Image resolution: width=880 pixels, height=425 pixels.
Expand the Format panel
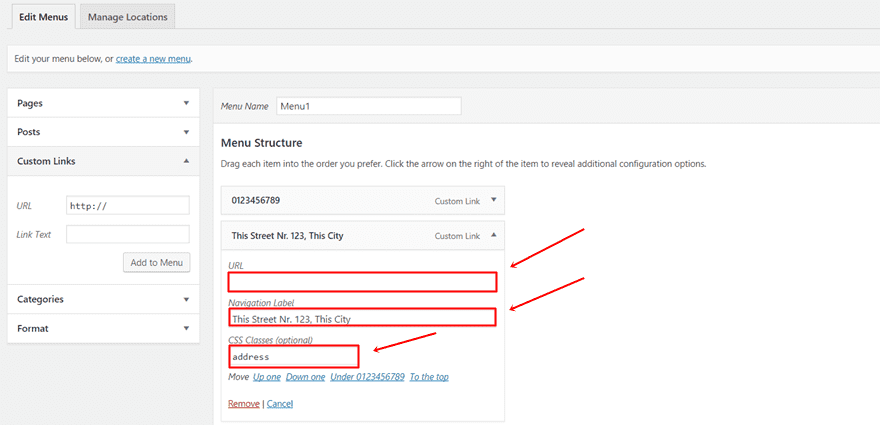186,328
